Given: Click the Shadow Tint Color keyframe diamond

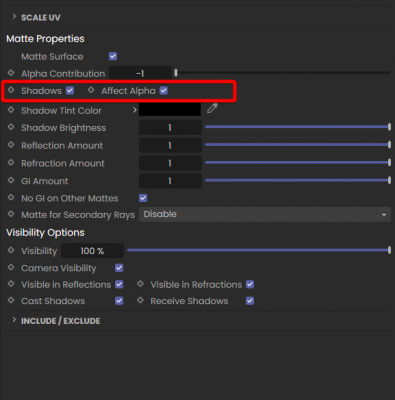Looking at the screenshot, I should click(11, 110).
